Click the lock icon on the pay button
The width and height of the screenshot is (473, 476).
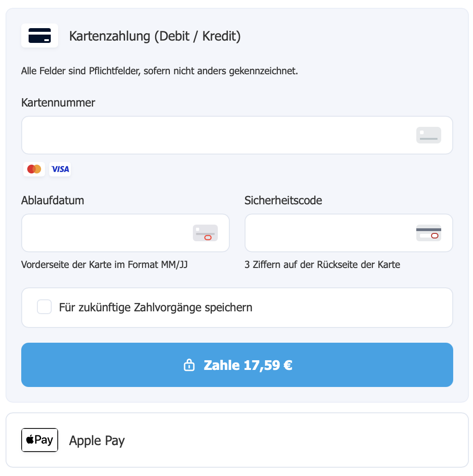189,365
